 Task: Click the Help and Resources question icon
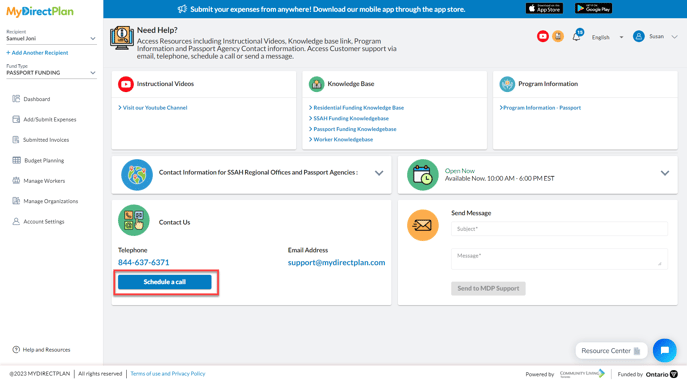(x=16, y=349)
